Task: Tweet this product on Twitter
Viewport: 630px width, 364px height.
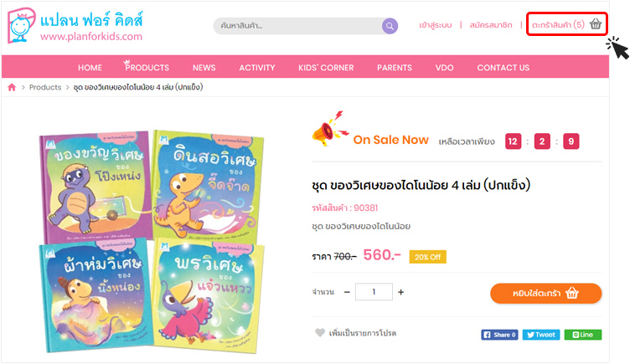Action: pyautogui.click(x=541, y=335)
